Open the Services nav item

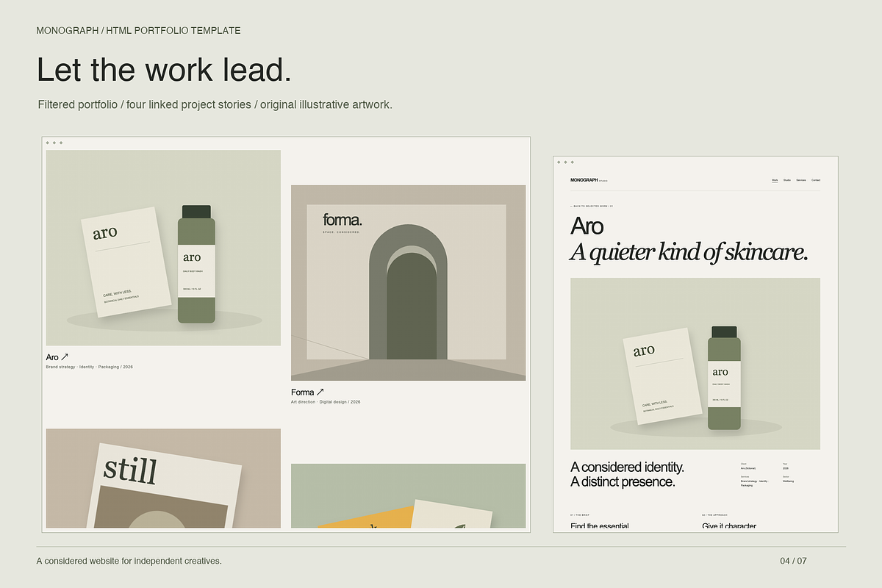801,180
